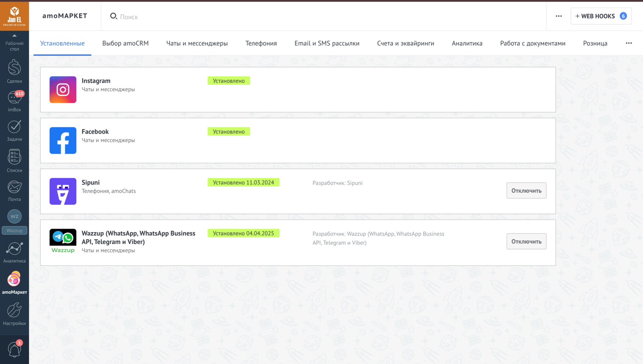Open the Телефония tab
Image resolution: width=643 pixels, height=364 pixels.
coord(261,43)
